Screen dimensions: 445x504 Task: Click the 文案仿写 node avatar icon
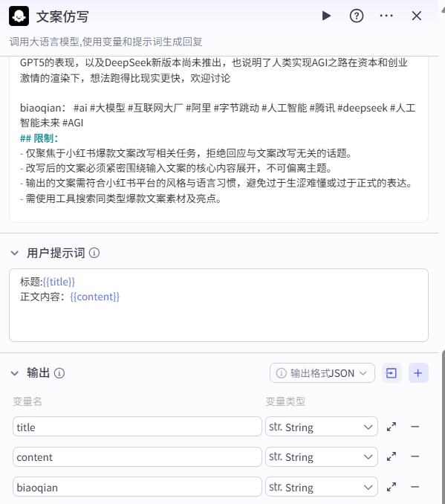point(19,16)
